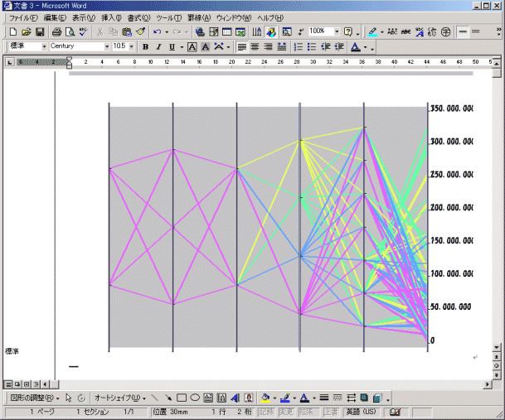The image size is (505, 420).
Task: Save the document with floppy icon
Action: coord(40,31)
